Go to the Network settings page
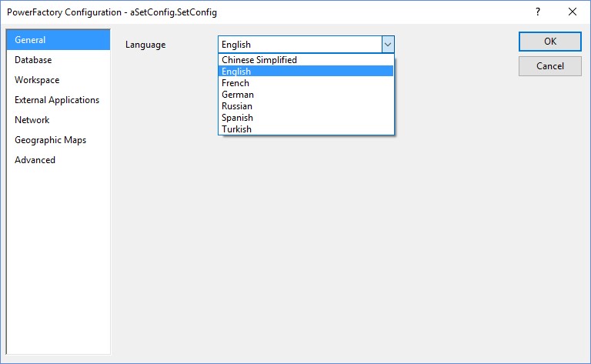 tap(32, 120)
